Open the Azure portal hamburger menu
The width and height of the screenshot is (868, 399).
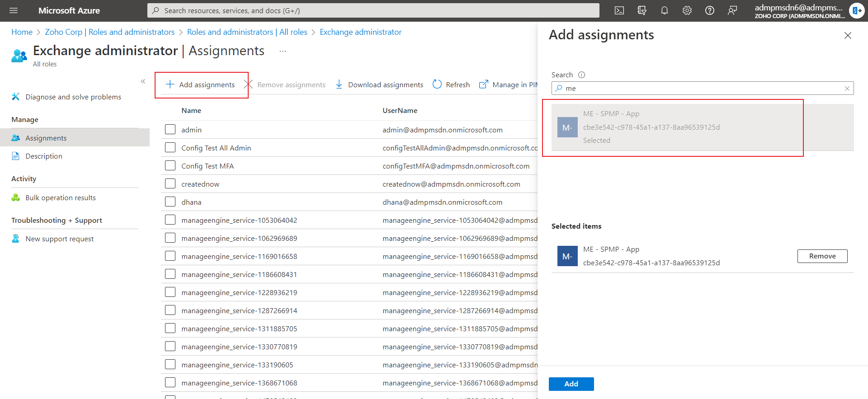coord(14,10)
